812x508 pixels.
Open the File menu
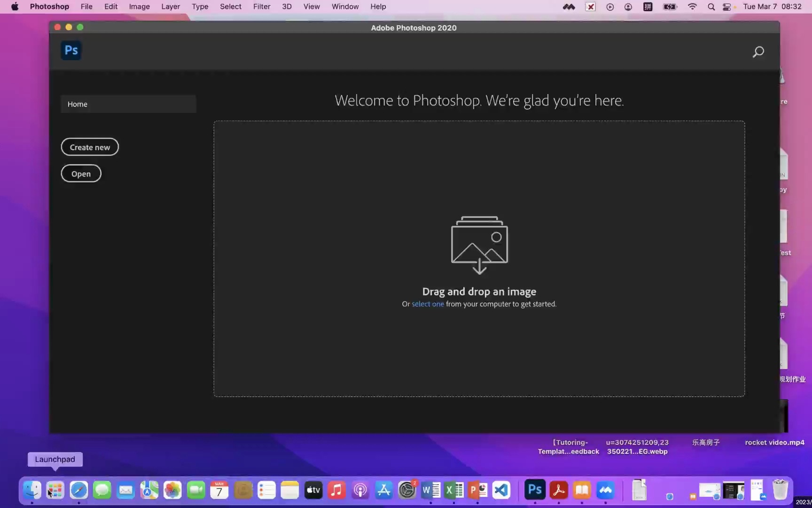pyautogui.click(x=86, y=7)
